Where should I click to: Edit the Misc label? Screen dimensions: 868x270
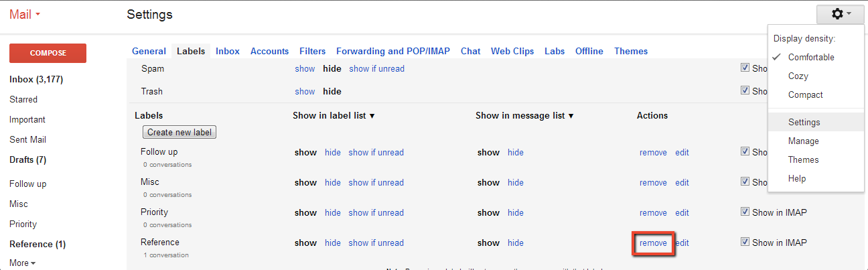682,182
